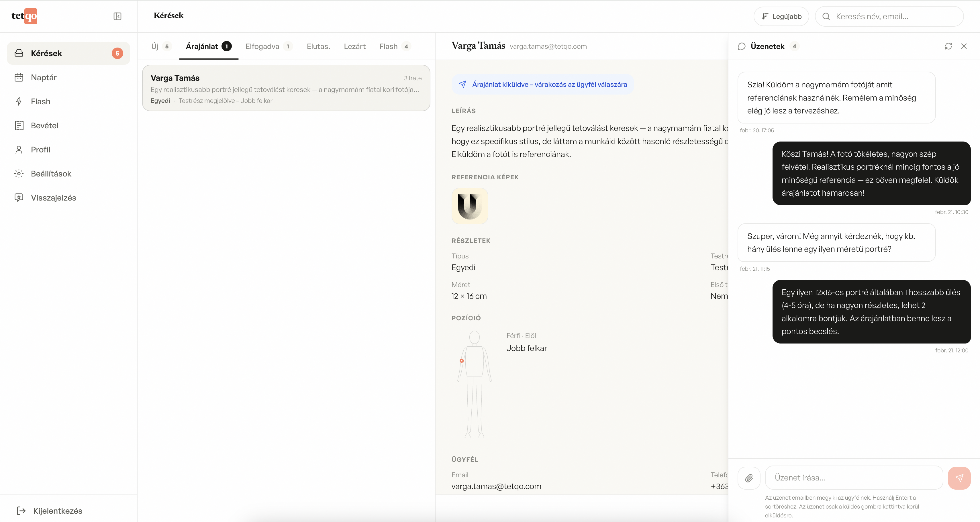The width and height of the screenshot is (980, 522).
Task: Open Naptár calendar from sidebar
Action: (x=43, y=78)
